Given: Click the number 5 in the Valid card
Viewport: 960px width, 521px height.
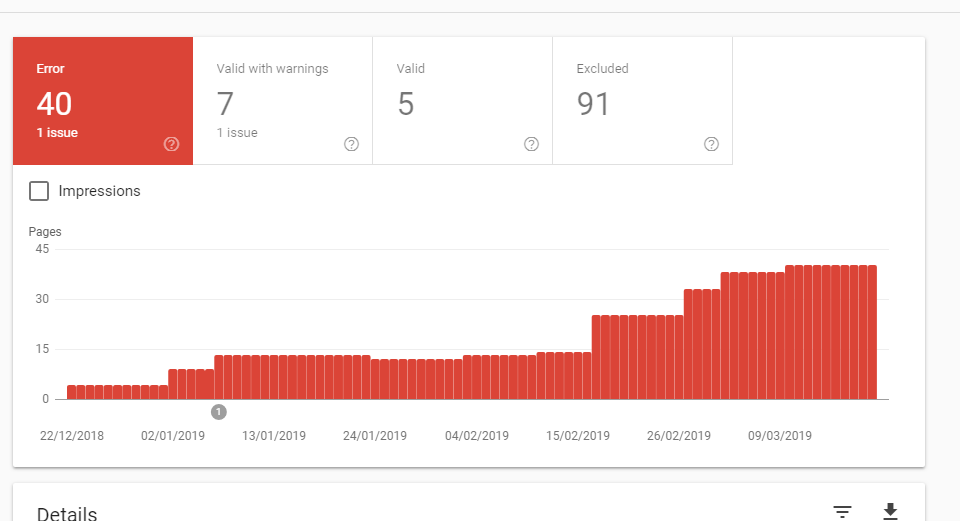Looking at the screenshot, I should pyautogui.click(x=405, y=104).
